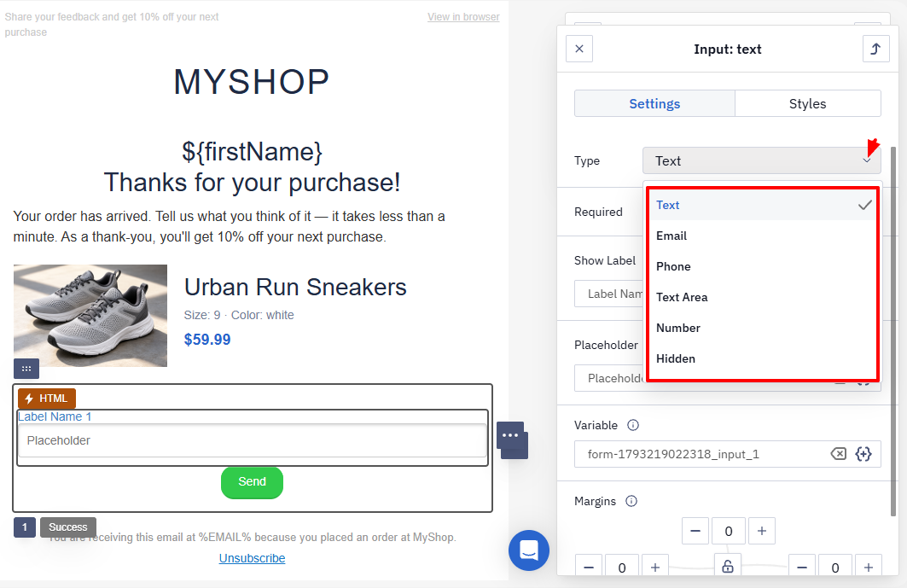Click the Label Name input field
The width and height of the screenshot is (907, 588).
pyautogui.click(x=609, y=294)
